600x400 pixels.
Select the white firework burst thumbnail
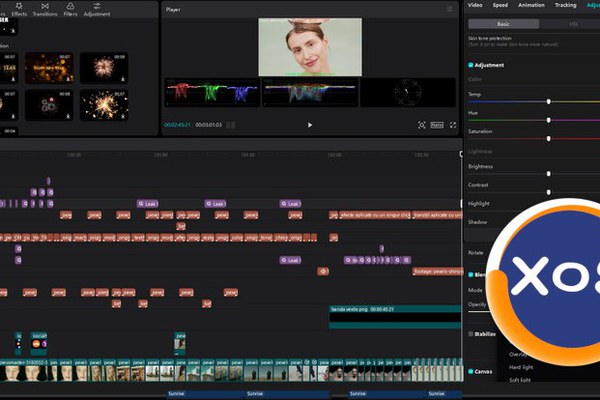(x=104, y=68)
